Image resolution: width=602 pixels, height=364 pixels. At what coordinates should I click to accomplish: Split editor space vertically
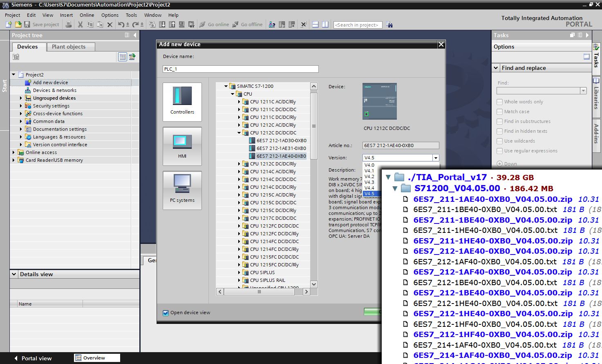point(325,25)
